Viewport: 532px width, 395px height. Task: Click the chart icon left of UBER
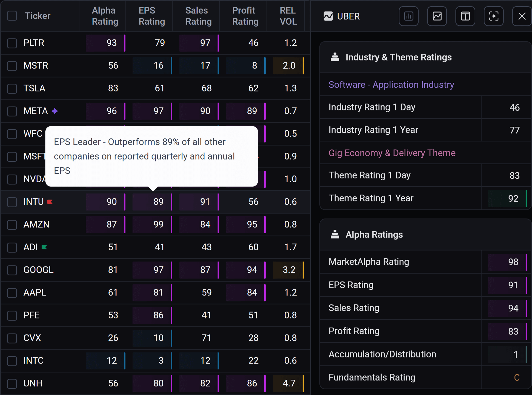click(328, 16)
